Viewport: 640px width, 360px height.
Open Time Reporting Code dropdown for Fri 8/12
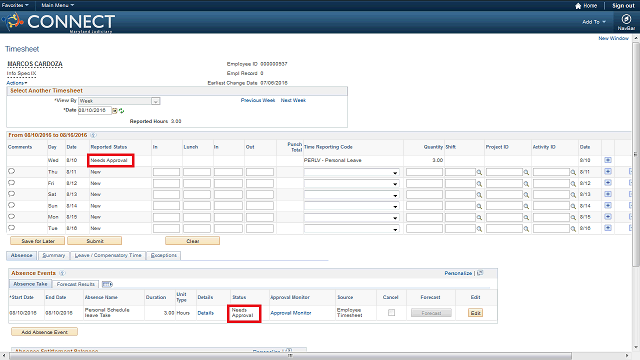click(x=351, y=184)
